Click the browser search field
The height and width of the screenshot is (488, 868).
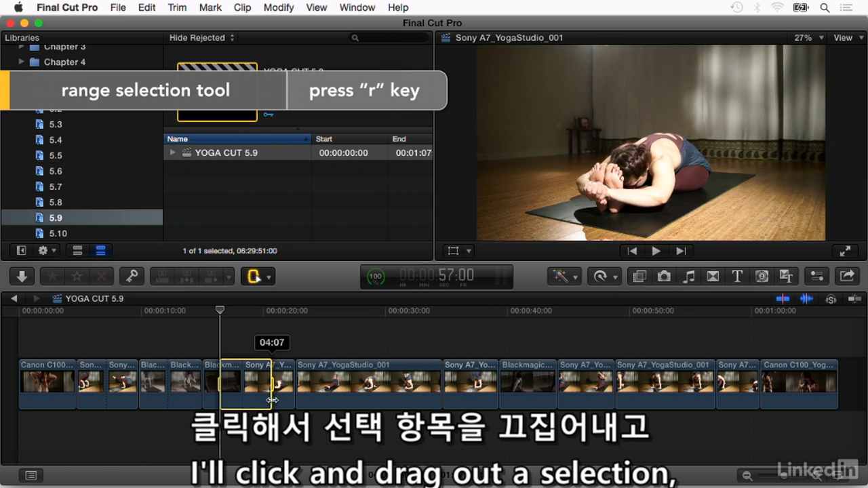[389, 38]
